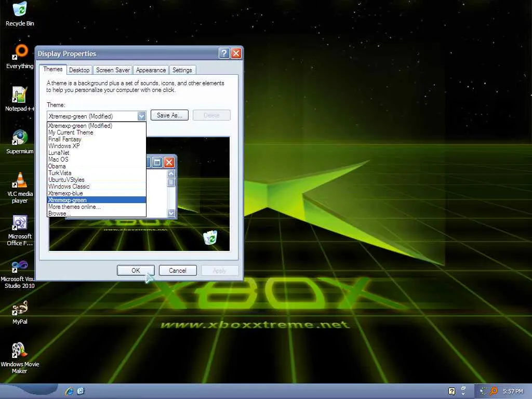Click the taskbar clock showing 5:57 PM
The image size is (532, 399).
tap(513, 391)
